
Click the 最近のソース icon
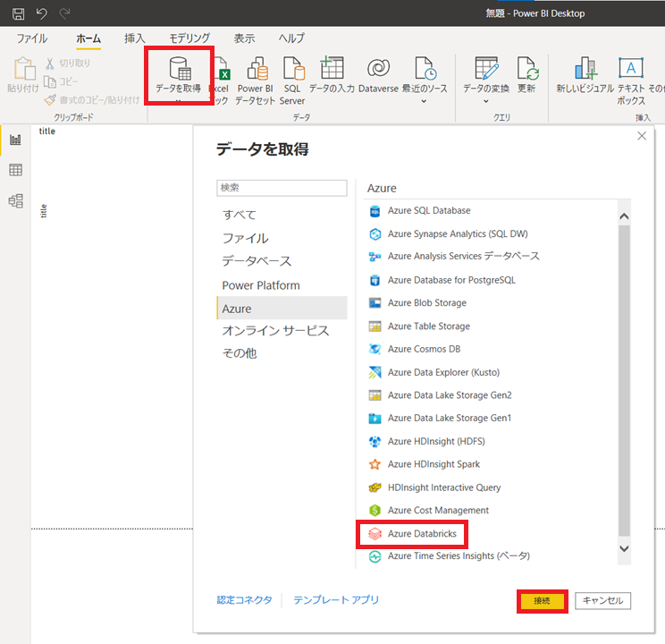coord(425,68)
